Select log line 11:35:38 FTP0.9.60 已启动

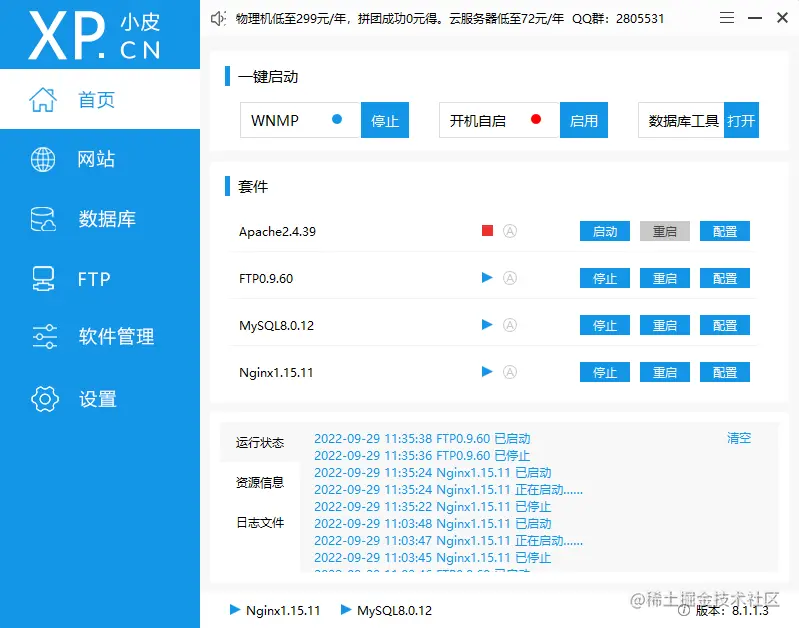[422, 438]
